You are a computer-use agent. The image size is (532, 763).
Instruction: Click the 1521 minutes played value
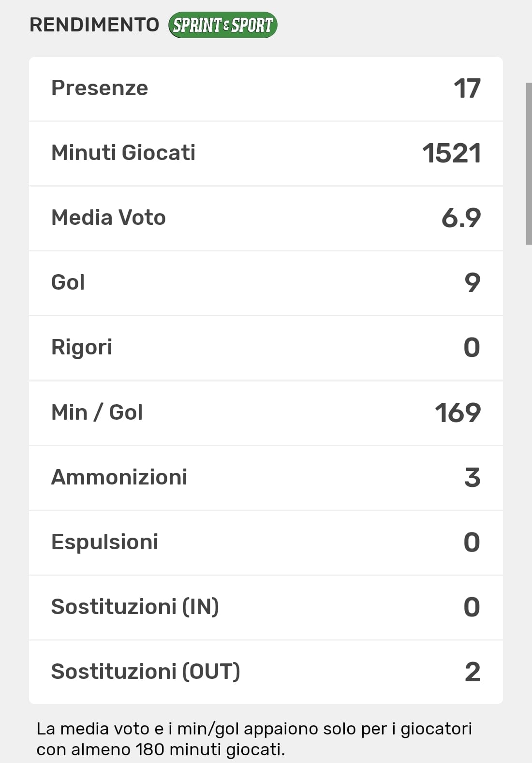coord(451,153)
